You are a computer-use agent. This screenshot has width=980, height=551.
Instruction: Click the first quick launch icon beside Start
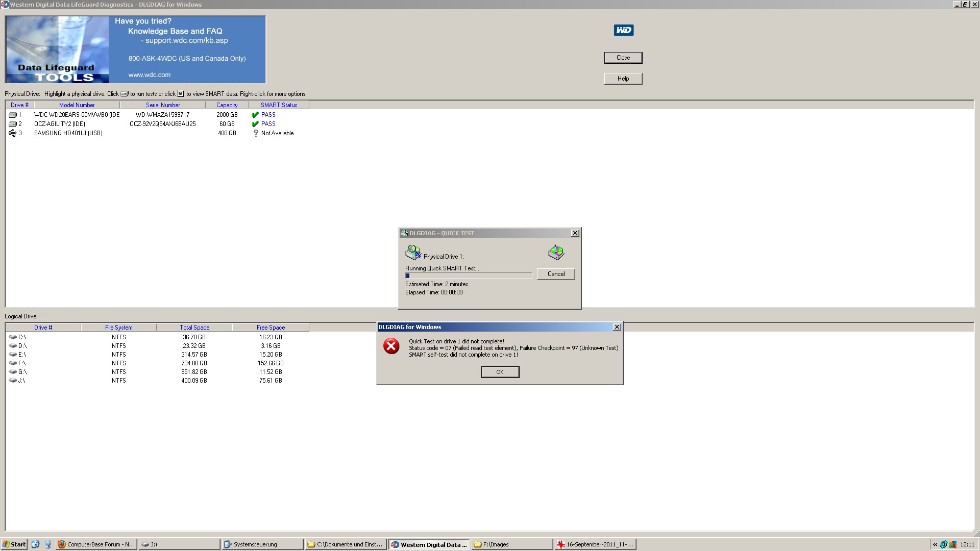35,544
